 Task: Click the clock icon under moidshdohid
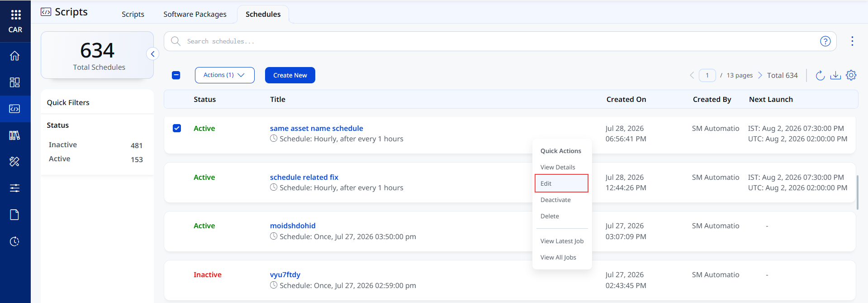pos(274,236)
